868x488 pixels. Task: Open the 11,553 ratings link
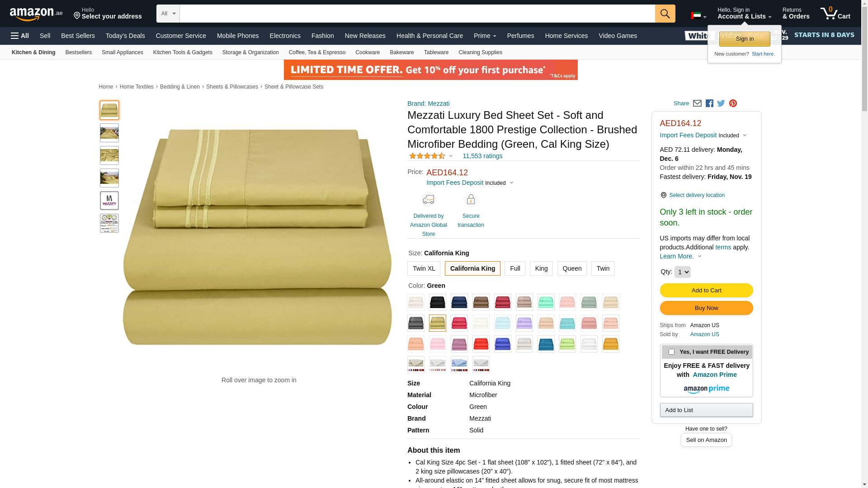pyautogui.click(x=482, y=156)
